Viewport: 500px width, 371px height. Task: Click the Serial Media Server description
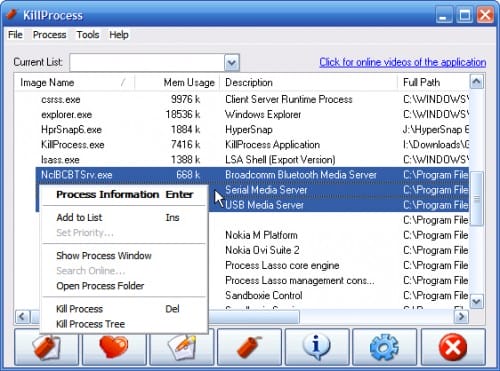point(266,190)
